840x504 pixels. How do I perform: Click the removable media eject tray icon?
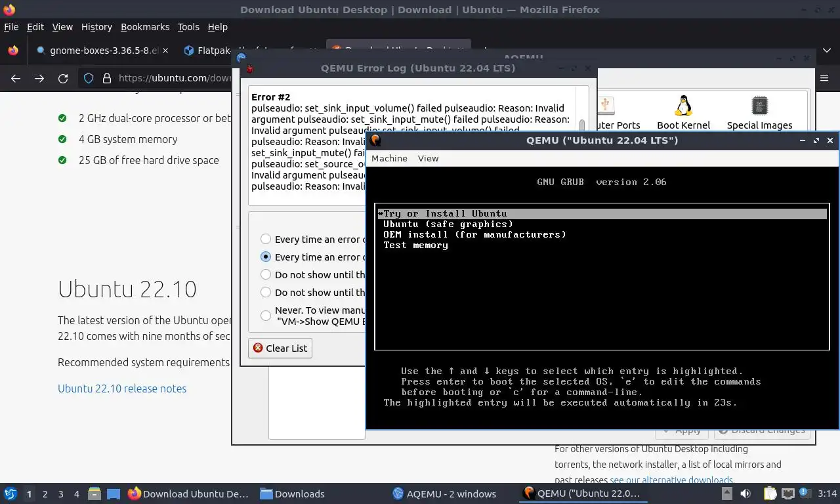coord(727,493)
